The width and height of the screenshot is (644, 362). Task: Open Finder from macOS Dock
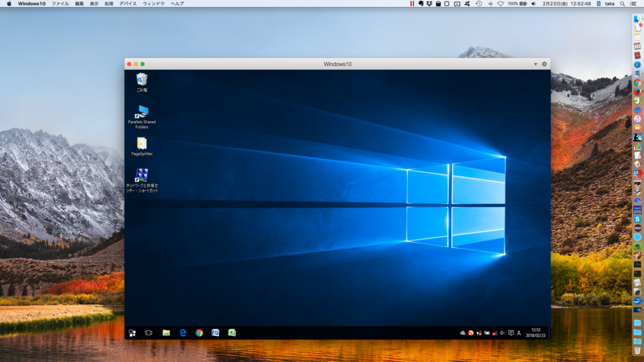638,19
